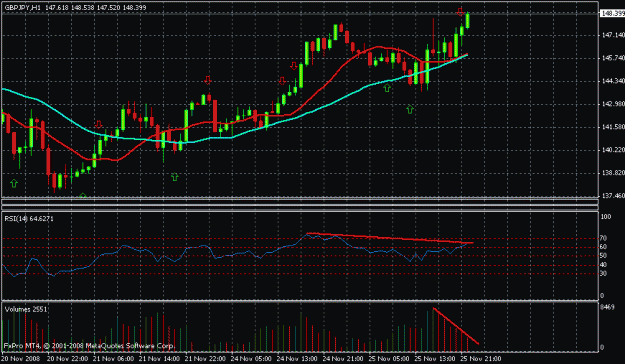Viewport: 625px width, 364px height.
Task: Click the 141.580 price axis label
Action: tap(613, 127)
